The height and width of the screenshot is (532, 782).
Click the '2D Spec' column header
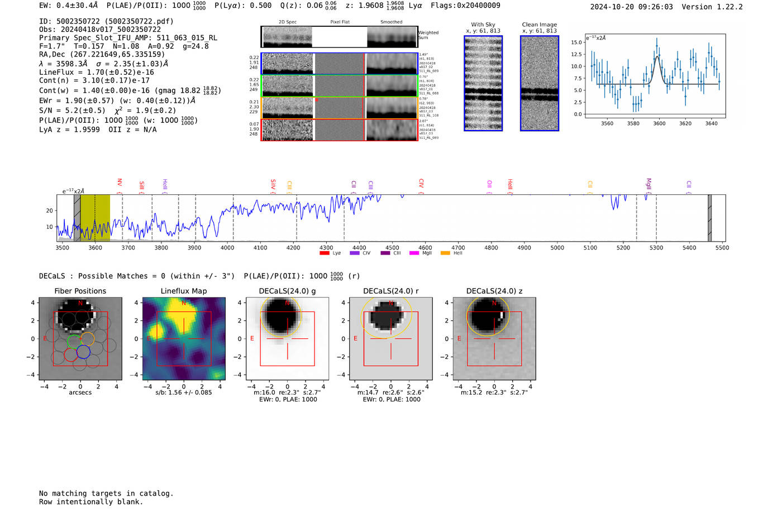point(288,22)
